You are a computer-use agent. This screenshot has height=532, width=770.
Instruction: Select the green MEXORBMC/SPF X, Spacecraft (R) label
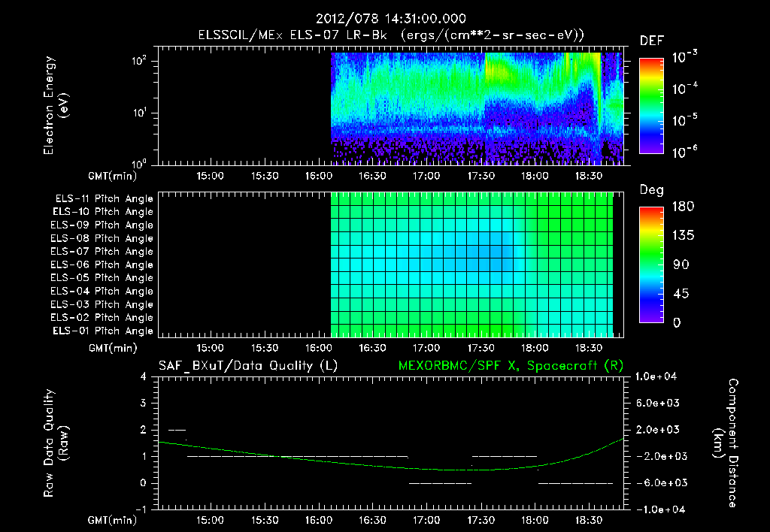511,366
